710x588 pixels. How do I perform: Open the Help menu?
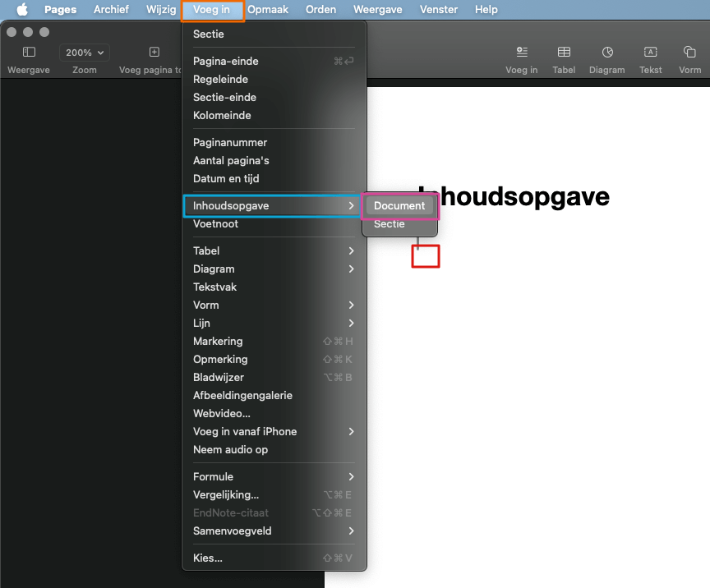pyautogui.click(x=486, y=10)
